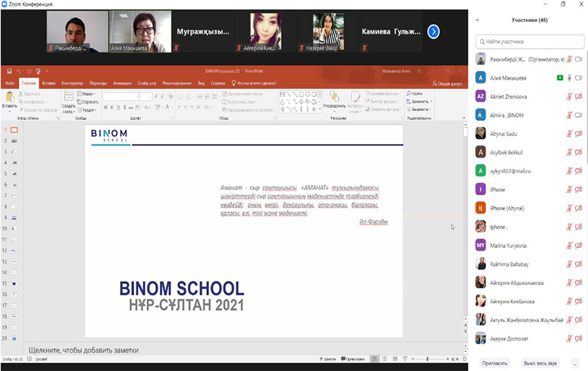Click the Save icon in PowerPoint title bar
This screenshot has width=588, height=371.
pos(9,71)
